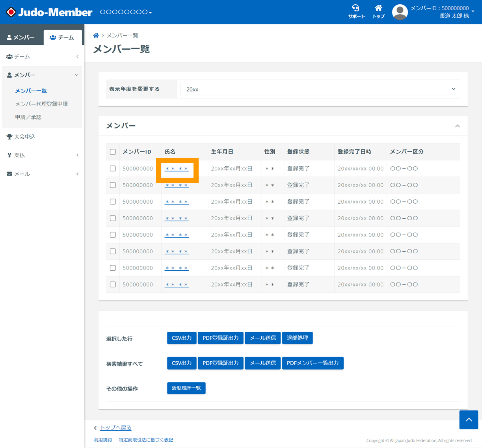
Task: Expand the 支払 sidebar chevron
Action: pos(77,155)
